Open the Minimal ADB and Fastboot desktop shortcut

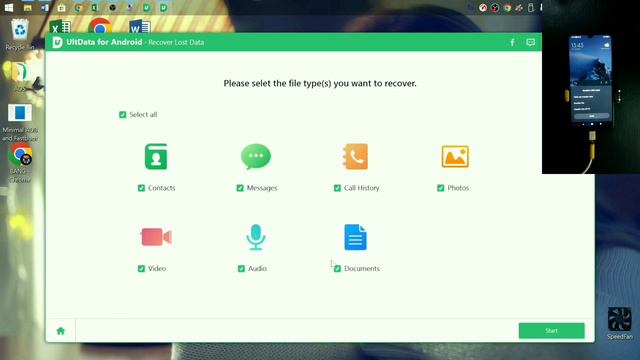(x=20, y=122)
